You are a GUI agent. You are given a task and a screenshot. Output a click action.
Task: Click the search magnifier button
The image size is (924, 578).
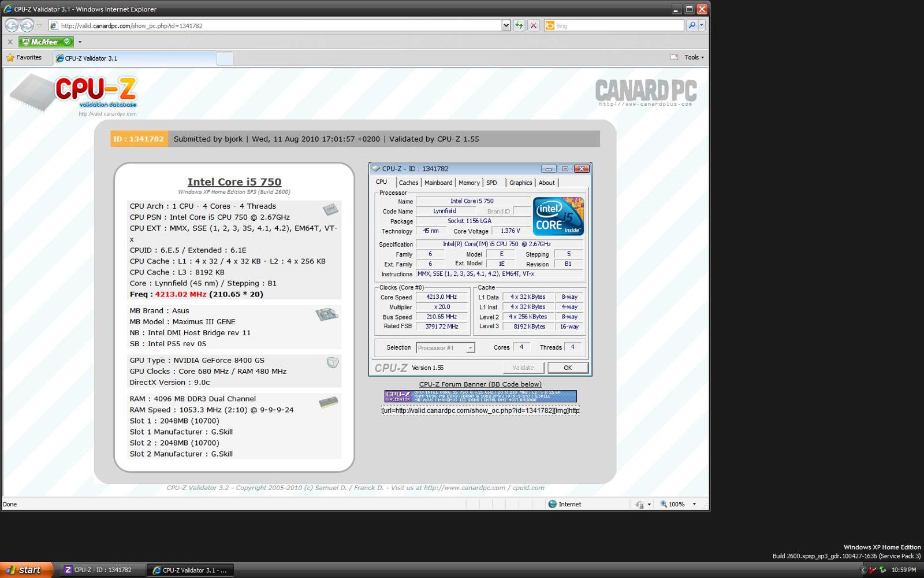coord(692,25)
